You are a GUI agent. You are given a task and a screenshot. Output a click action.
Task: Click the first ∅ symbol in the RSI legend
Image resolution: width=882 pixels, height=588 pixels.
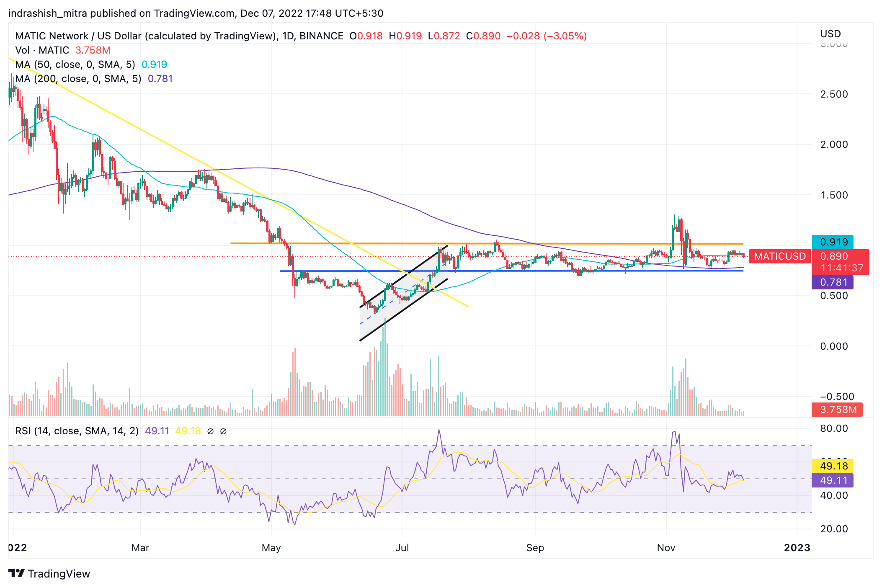pyautogui.click(x=211, y=431)
